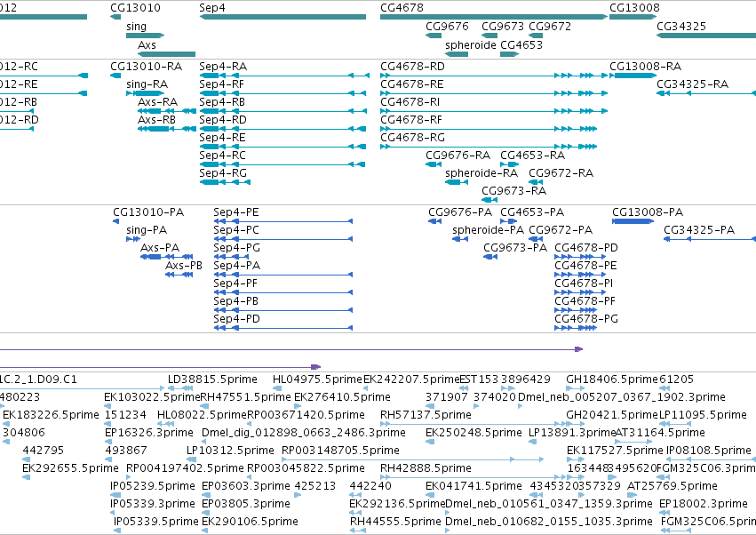
Task: Select transcript Axs-RB
Action: [x=167, y=129]
